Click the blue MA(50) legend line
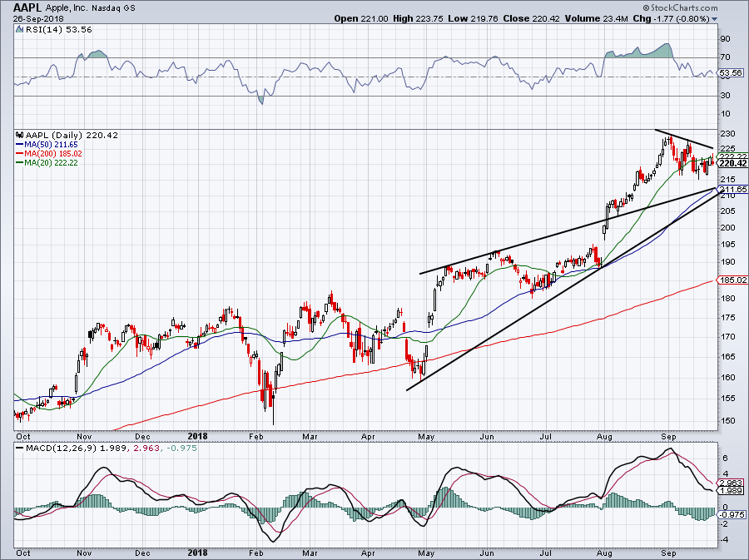Image resolution: width=749 pixels, height=560 pixels. click(20, 145)
